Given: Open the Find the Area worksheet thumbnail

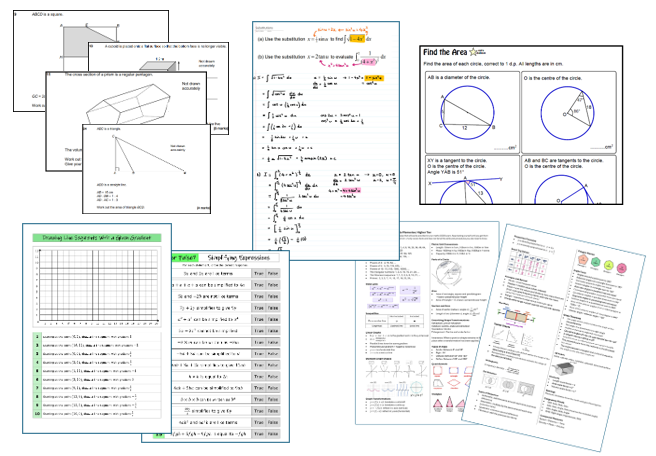Looking at the screenshot, I should (521, 125).
